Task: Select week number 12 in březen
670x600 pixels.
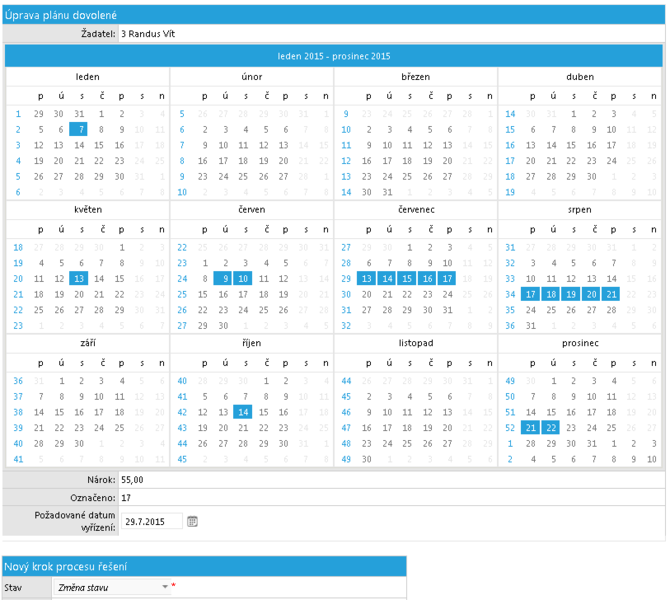Action: (346, 161)
